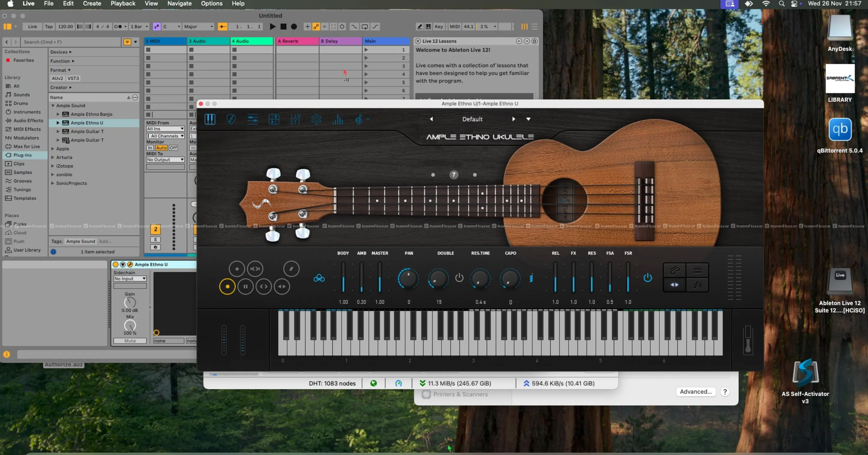This screenshot has width=868, height=455.
Task: Open the mixer faders panel icon in plugin
Action: [295, 119]
